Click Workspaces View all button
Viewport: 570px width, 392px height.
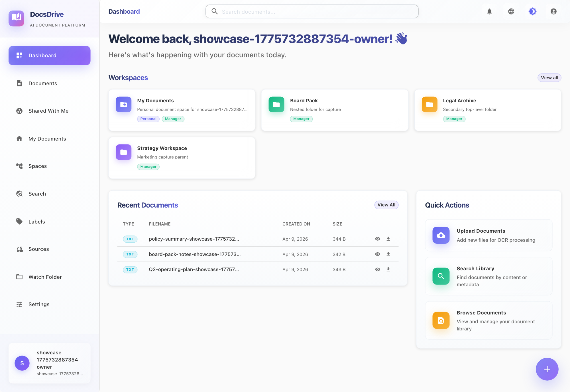(549, 78)
